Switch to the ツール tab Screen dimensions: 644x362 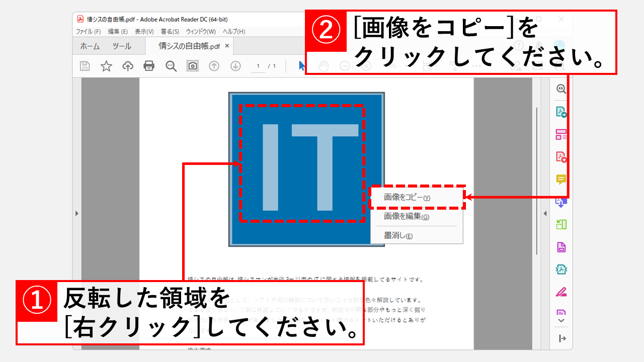[x=122, y=46]
